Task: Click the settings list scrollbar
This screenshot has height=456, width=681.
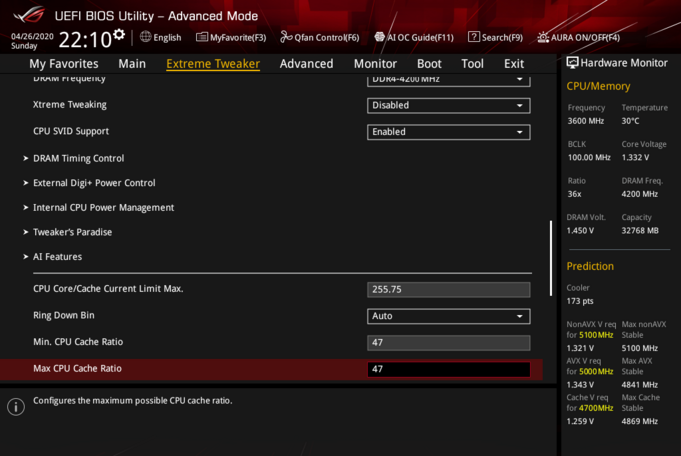Action: click(551, 258)
